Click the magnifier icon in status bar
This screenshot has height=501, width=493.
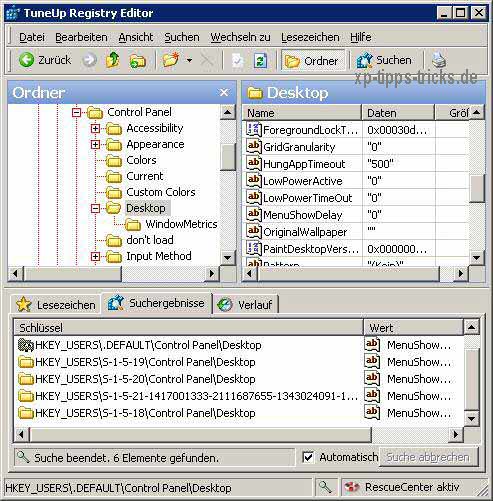[x=325, y=488]
